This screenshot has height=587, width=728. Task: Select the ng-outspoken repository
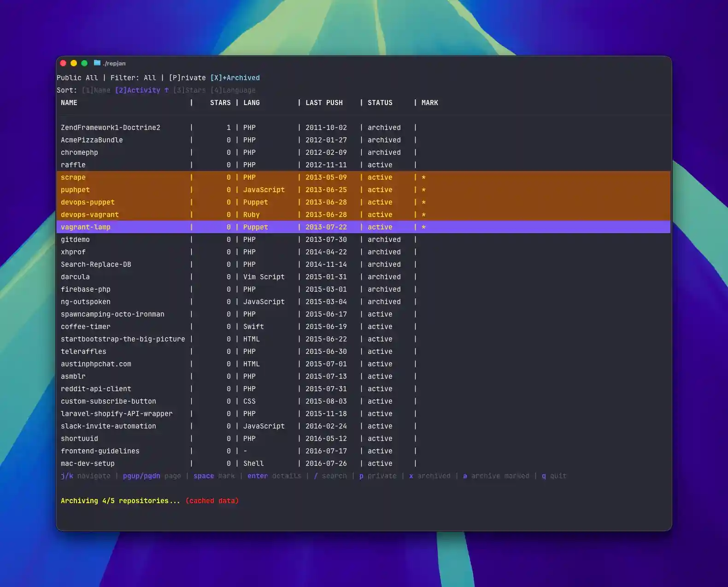(x=86, y=302)
